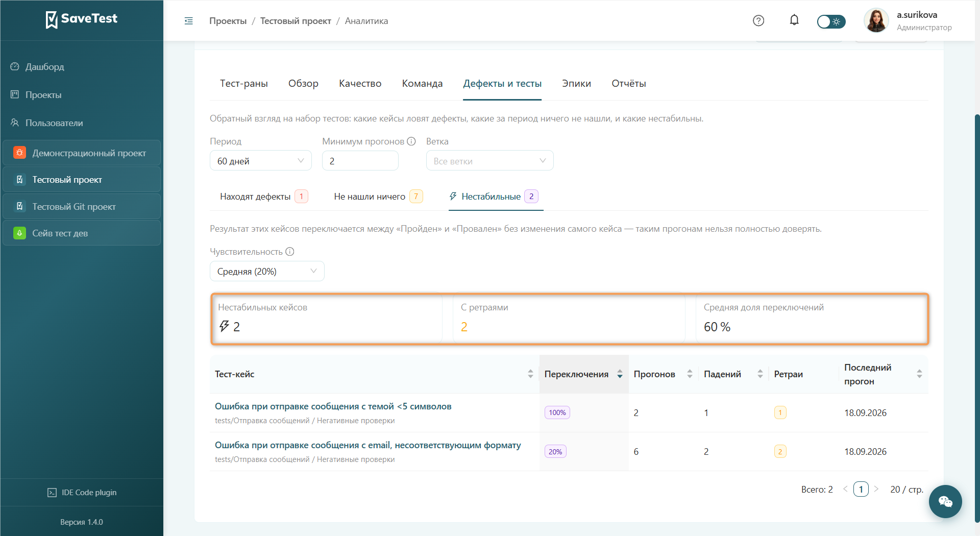Collapse the sidebar menu icon

[189, 21]
